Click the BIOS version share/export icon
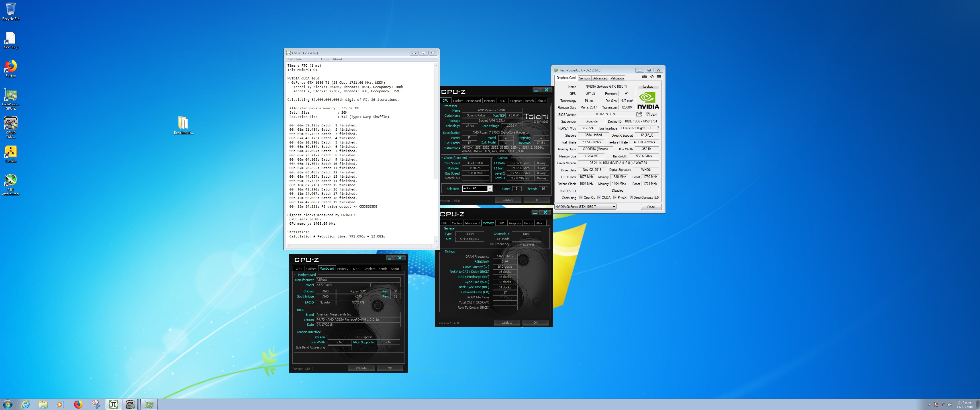This screenshot has width=980, height=410. [639, 114]
